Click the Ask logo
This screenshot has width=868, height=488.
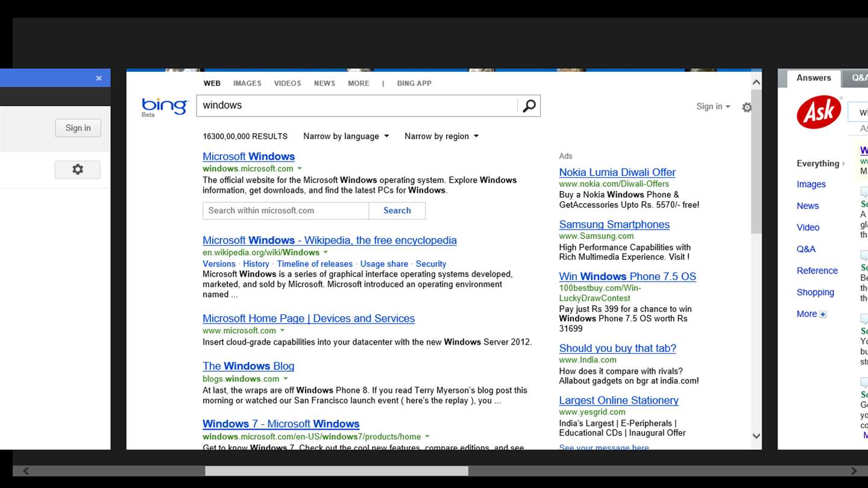pyautogui.click(x=819, y=112)
